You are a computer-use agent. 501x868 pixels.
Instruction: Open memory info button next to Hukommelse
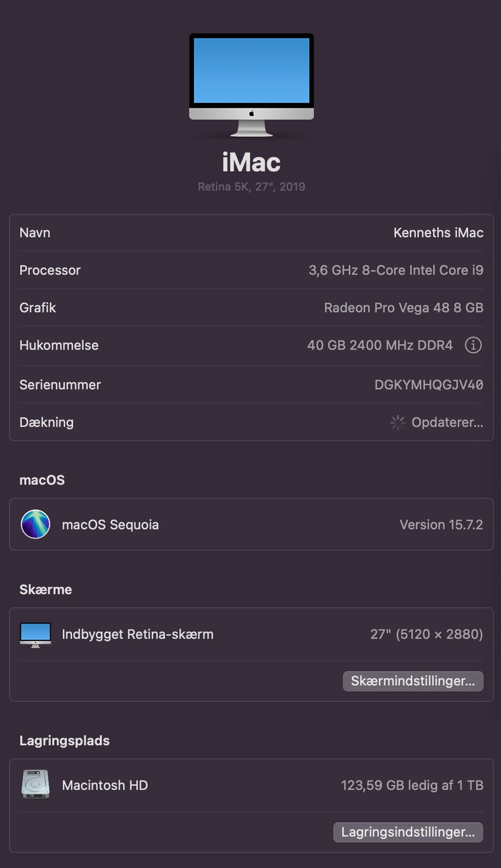click(473, 345)
